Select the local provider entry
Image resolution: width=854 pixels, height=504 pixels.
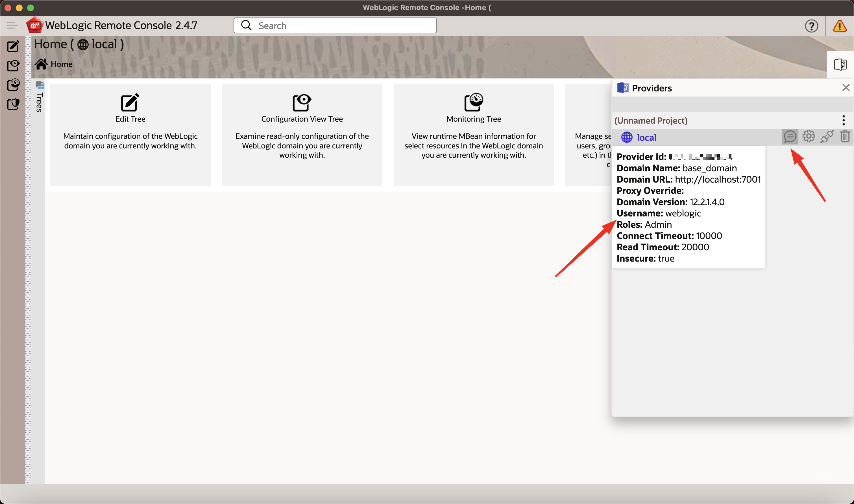coord(646,137)
